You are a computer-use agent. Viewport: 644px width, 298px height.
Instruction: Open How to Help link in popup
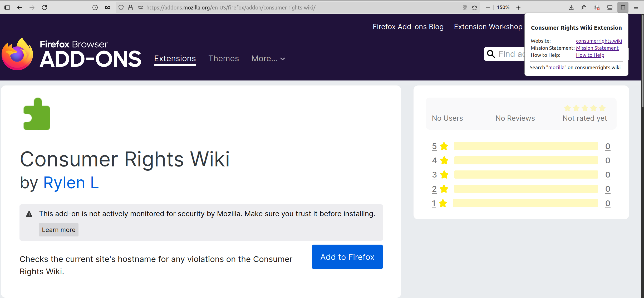pyautogui.click(x=590, y=55)
